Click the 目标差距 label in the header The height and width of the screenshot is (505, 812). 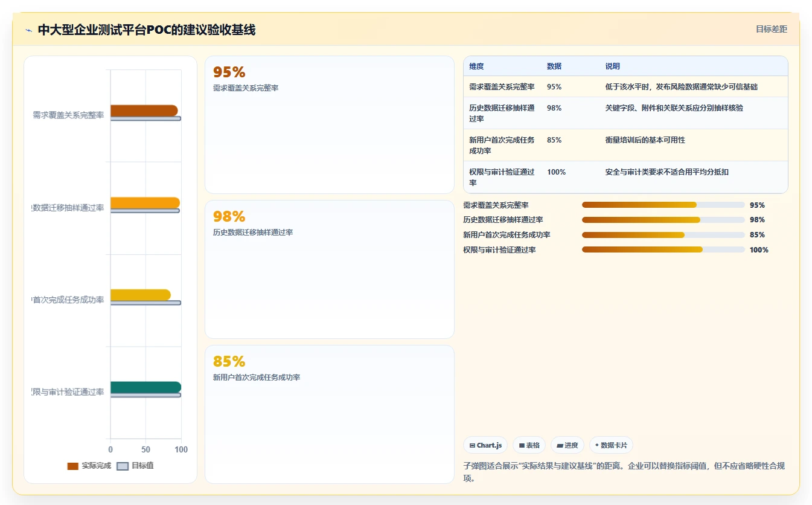click(772, 29)
